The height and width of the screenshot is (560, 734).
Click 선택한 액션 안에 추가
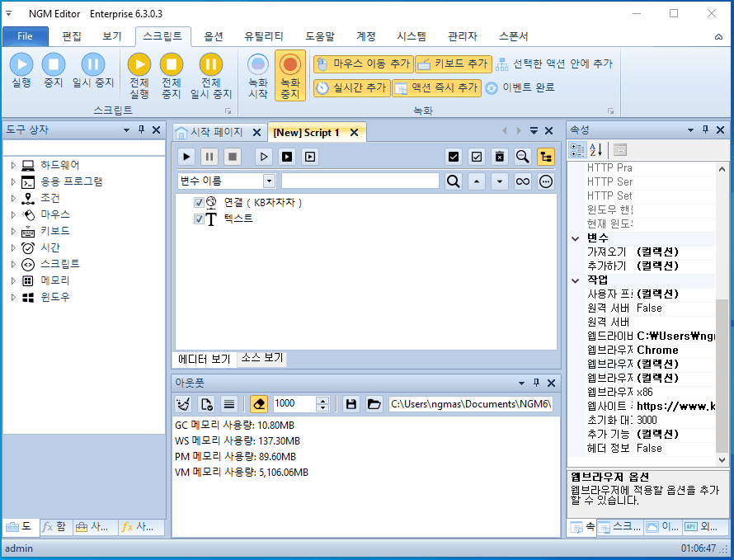tap(554, 64)
